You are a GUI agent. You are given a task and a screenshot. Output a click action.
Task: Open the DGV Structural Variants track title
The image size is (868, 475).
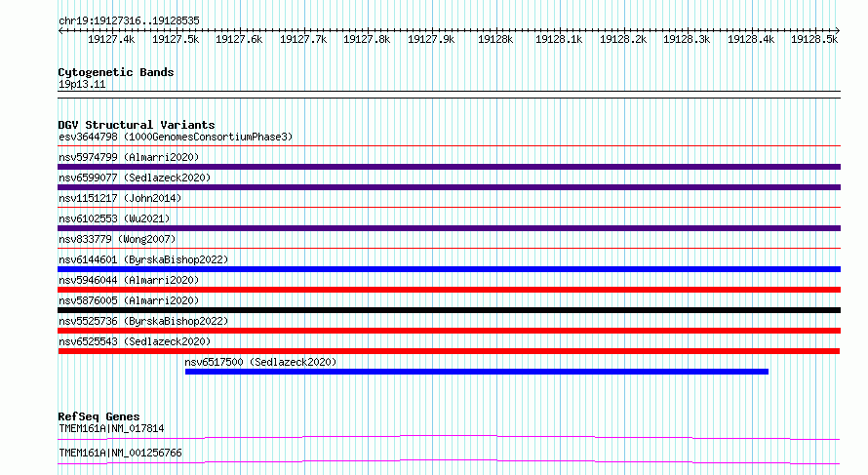pyautogui.click(x=137, y=125)
